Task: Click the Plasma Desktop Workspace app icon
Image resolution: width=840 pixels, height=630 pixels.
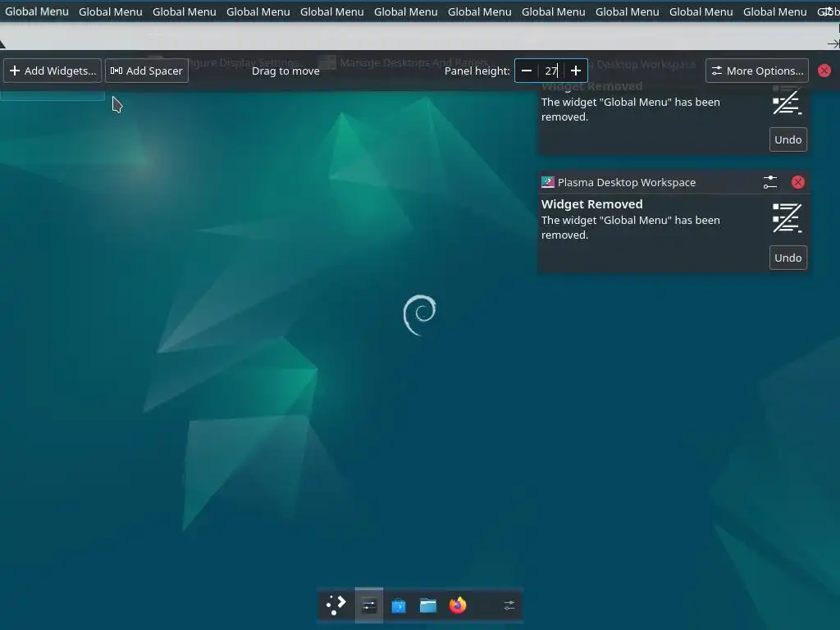Action: click(x=547, y=182)
